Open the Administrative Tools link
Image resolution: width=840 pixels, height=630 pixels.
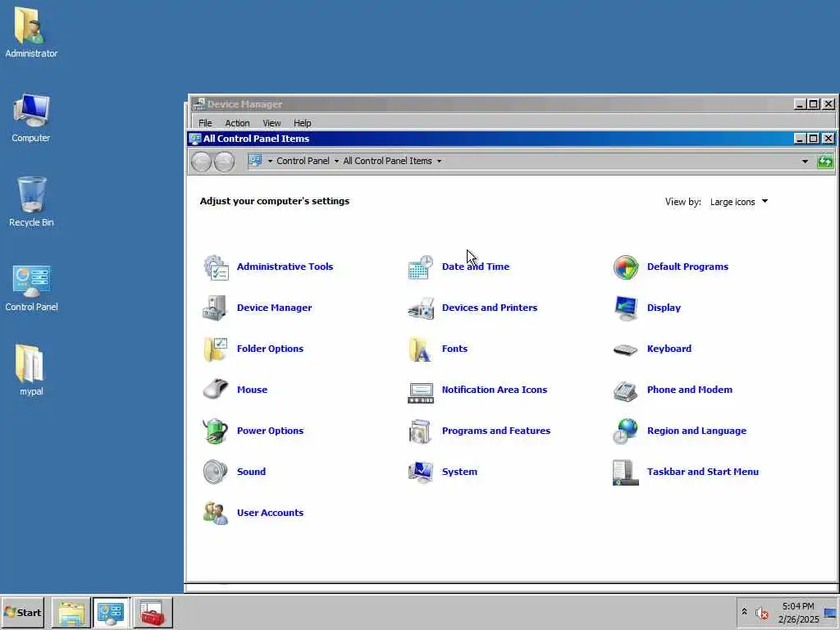[285, 267]
